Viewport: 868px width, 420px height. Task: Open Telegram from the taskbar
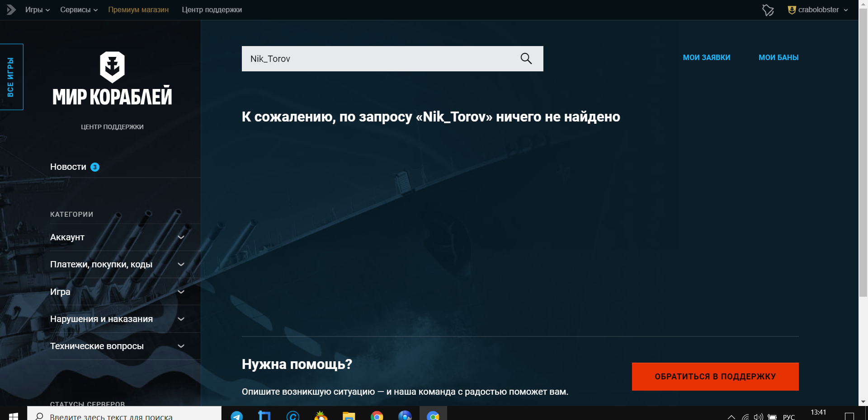tap(237, 415)
